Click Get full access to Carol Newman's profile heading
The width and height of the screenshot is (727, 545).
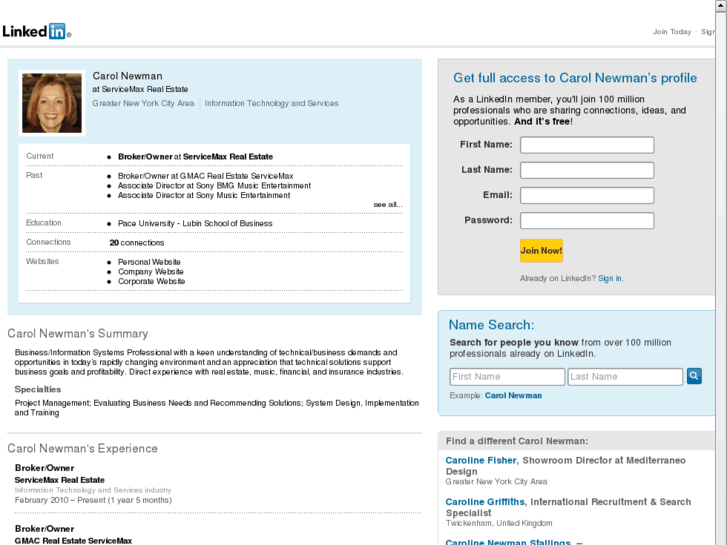(575, 78)
